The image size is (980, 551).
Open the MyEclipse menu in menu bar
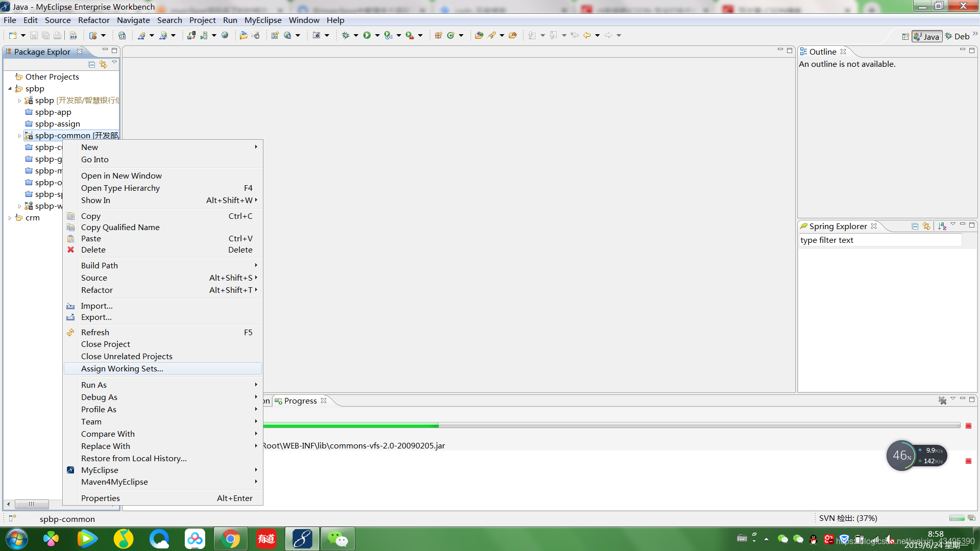click(263, 20)
